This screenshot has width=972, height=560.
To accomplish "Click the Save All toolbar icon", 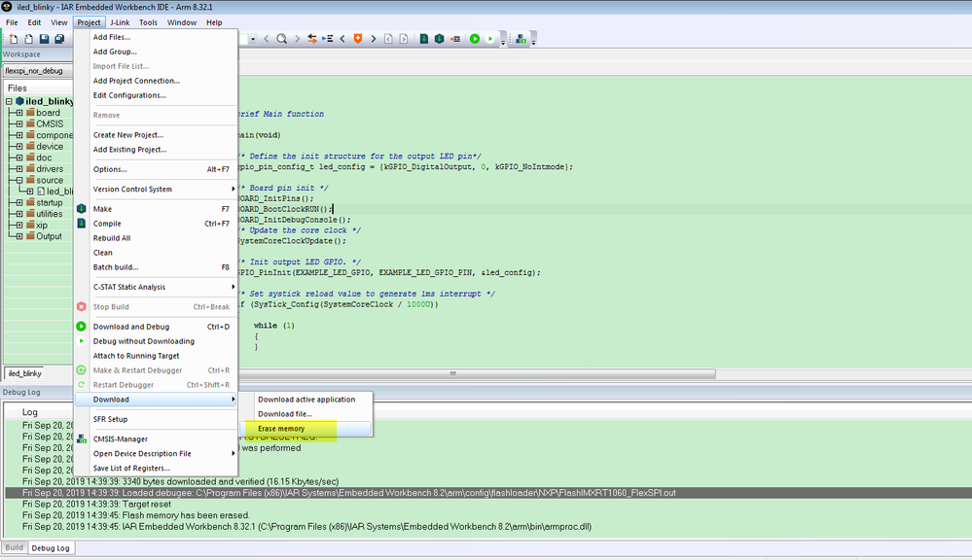I will [59, 39].
